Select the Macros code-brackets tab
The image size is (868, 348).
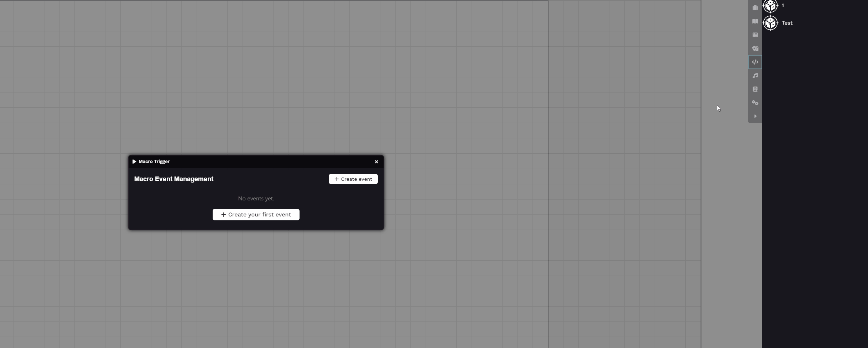pos(755,62)
